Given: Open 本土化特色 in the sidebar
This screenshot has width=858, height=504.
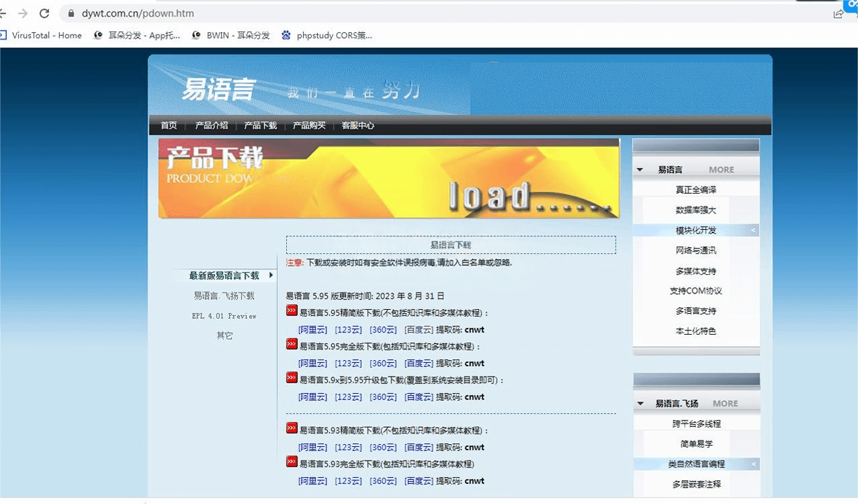Looking at the screenshot, I should 696,331.
